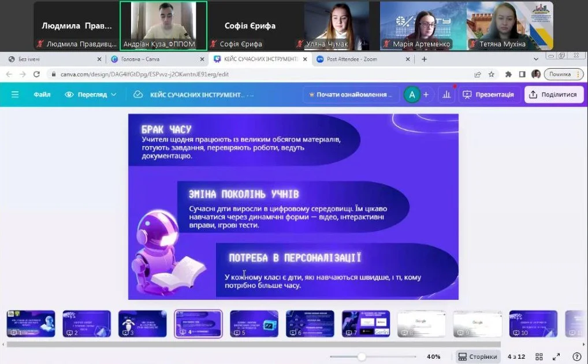Switch to the Головна – Canva tab
Screen dimensions: 588x364
[x=153, y=59]
